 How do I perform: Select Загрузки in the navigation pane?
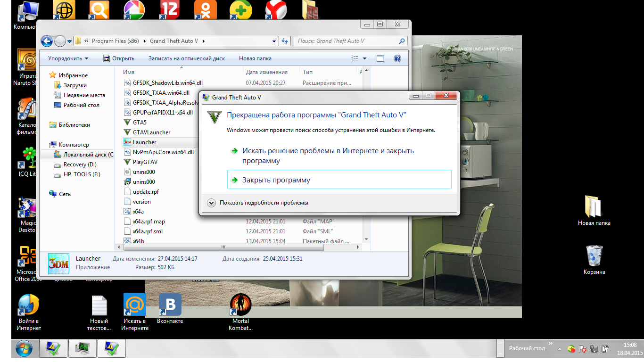point(71,85)
